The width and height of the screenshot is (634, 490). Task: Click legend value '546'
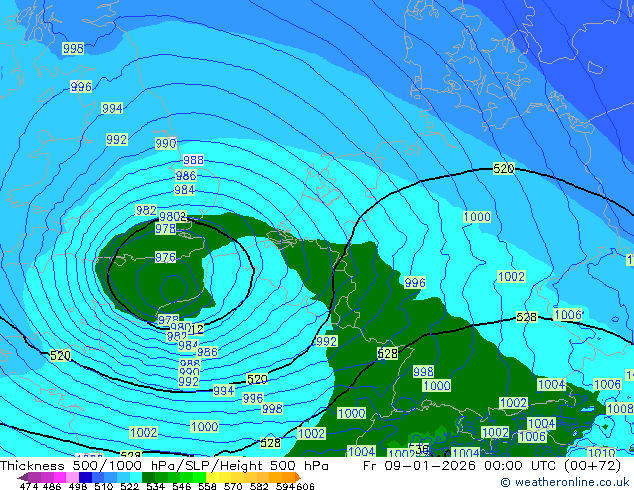[182, 486]
